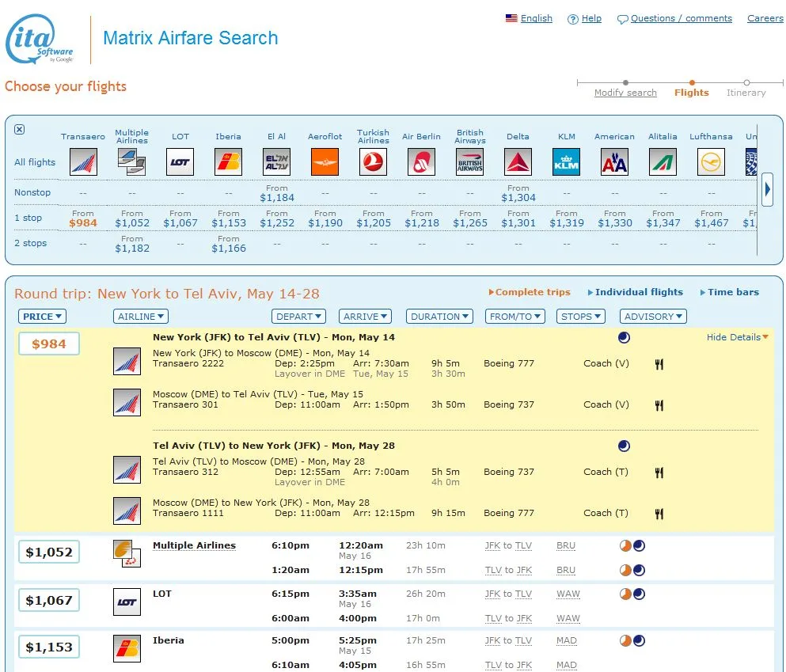Click the All flights row label

35,162
